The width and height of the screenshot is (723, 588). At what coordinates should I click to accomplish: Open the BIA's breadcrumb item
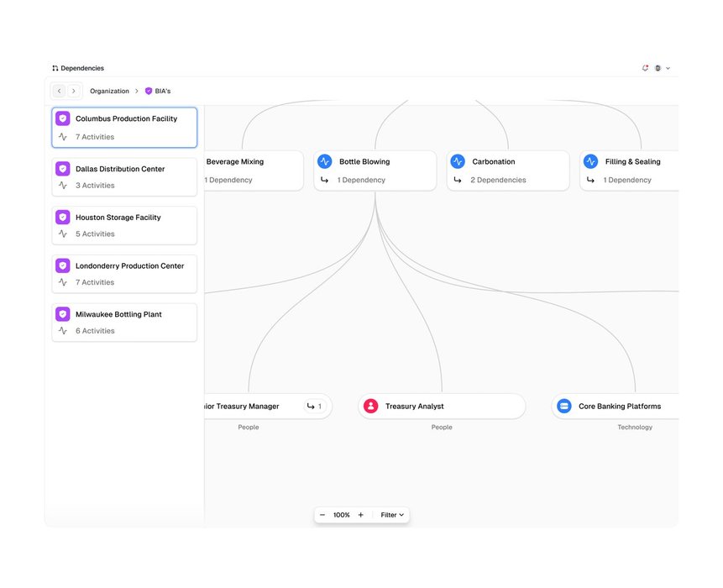[158, 91]
